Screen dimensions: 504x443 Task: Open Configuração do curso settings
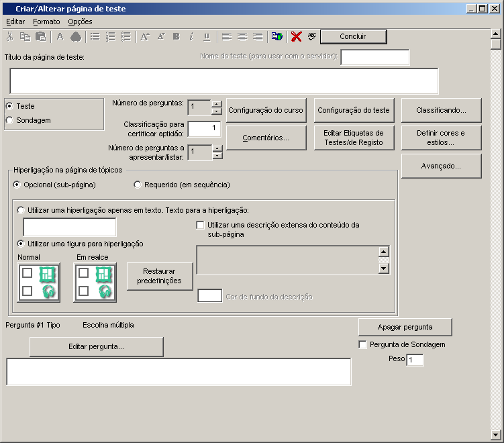[x=266, y=110]
